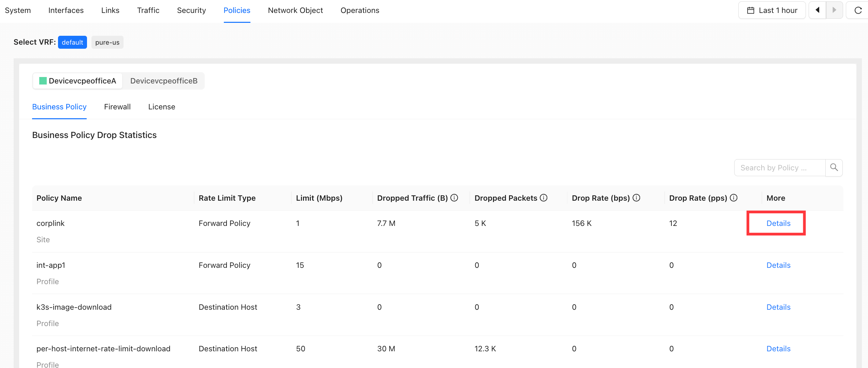868x368 pixels.
Task: Open Details for the corplink policy
Action: (778, 223)
